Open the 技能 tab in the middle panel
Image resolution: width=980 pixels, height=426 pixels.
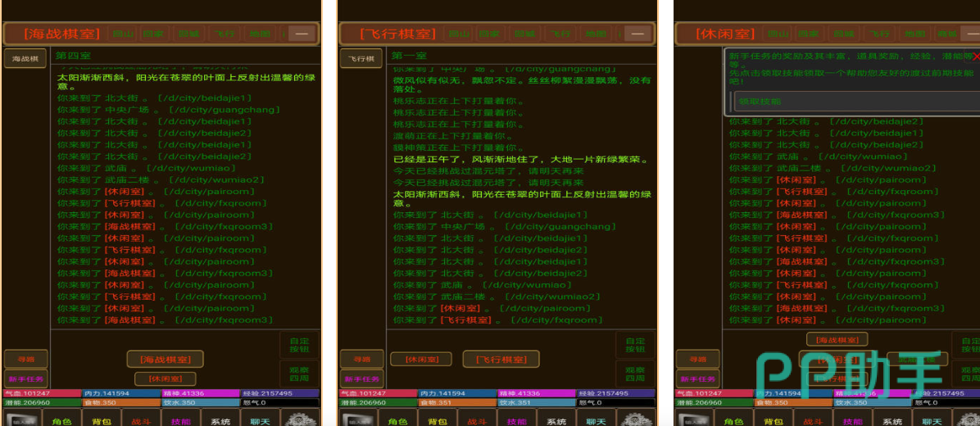(x=516, y=421)
